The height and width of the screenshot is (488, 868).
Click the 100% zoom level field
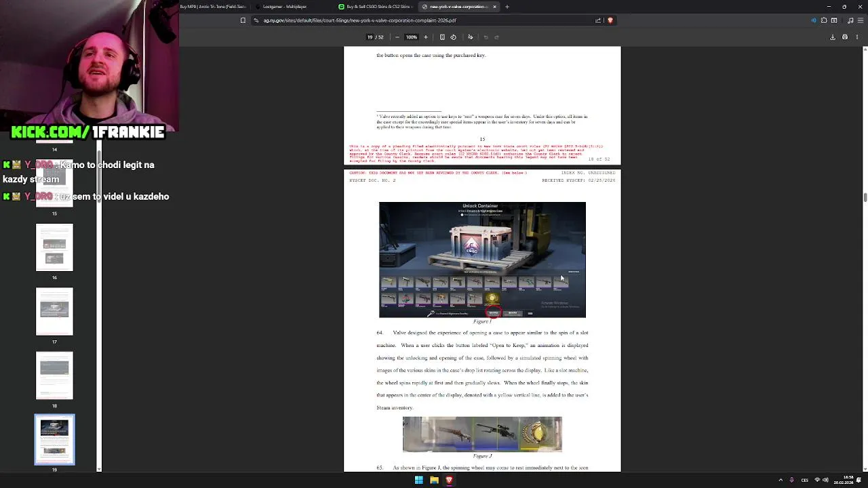pos(411,37)
